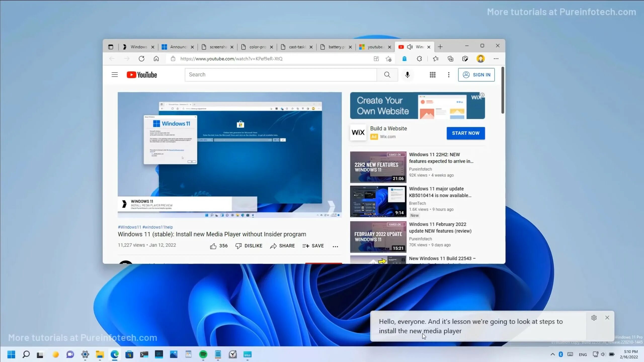This screenshot has width=644, height=362.
Task: Open the YouTube hamburger guide menu
Action: click(115, 75)
